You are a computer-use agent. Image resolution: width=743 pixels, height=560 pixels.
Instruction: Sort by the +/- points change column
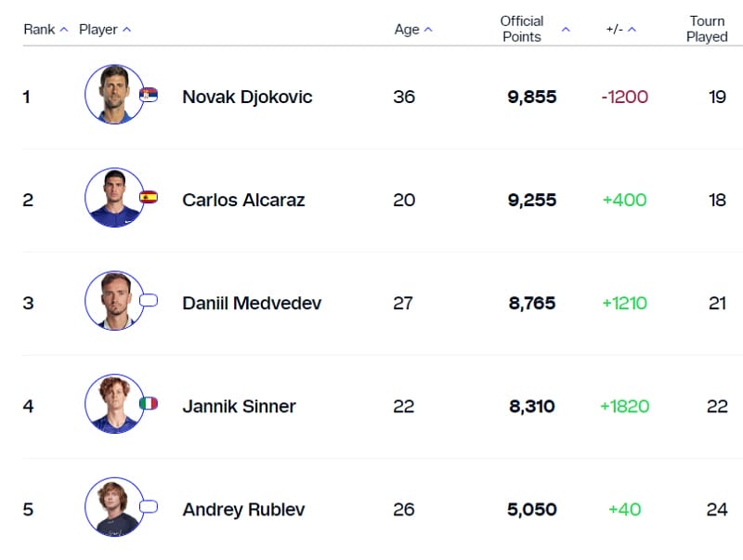(621, 30)
